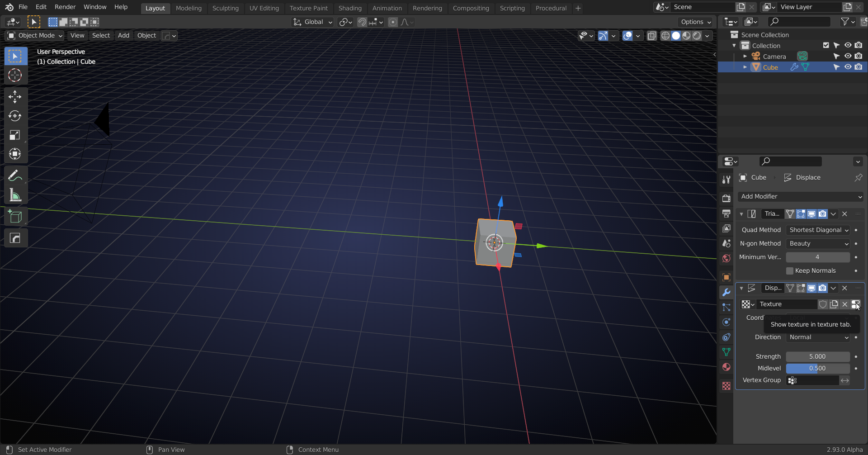Expand the Camera item in the outliner
This screenshot has width=868, height=455.
pyautogui.click(x=745, y=57)
